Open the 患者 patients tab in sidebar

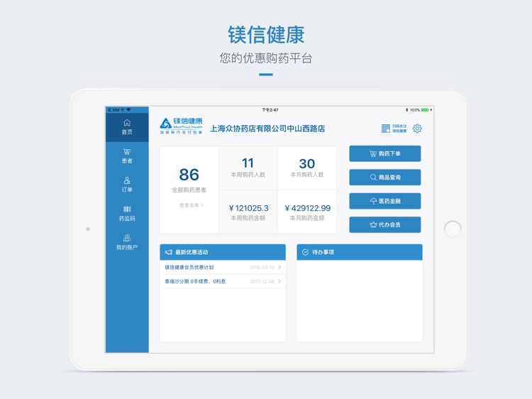click(127, 156)
